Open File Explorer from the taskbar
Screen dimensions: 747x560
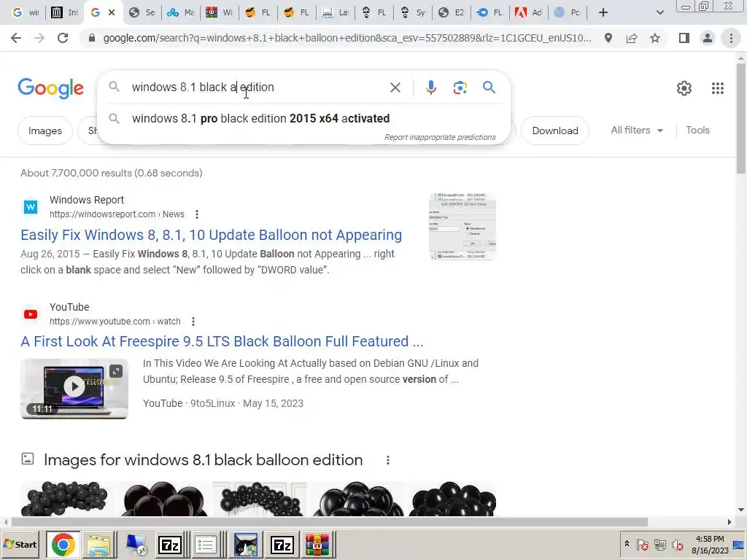coord(98,545)
